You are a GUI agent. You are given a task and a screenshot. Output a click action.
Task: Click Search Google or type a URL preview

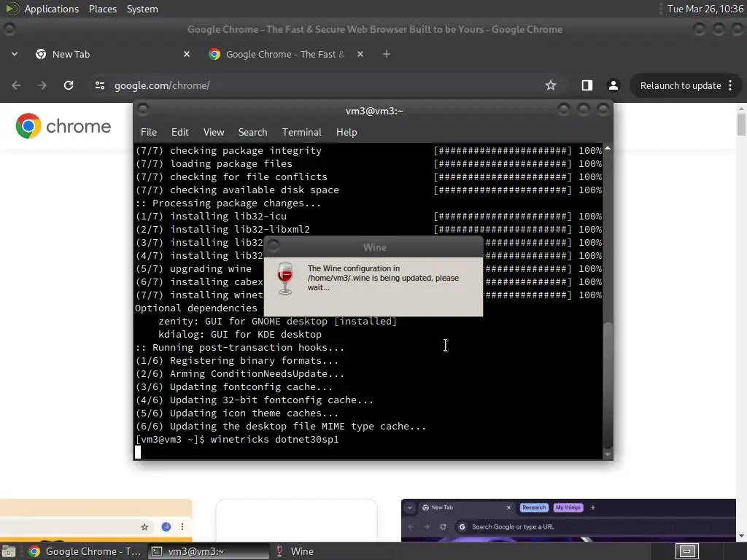click(513, 526)
